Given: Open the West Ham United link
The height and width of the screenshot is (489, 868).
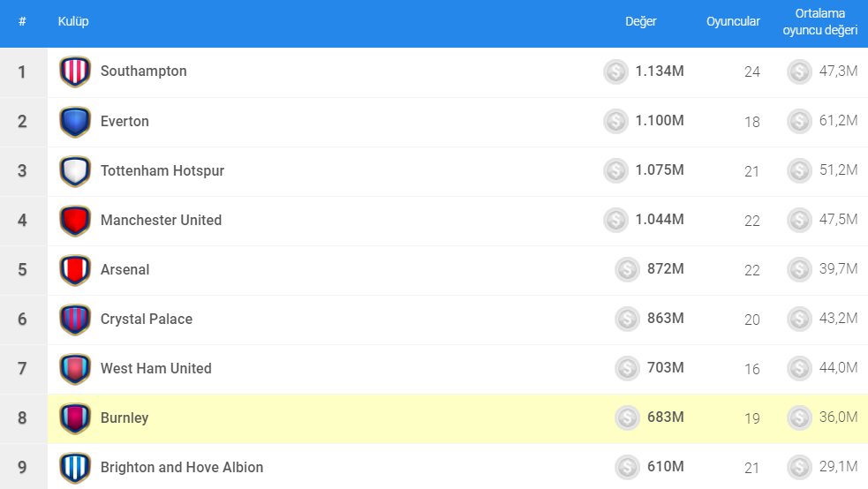Looking at the screenshot, I should tap(155, 369).
